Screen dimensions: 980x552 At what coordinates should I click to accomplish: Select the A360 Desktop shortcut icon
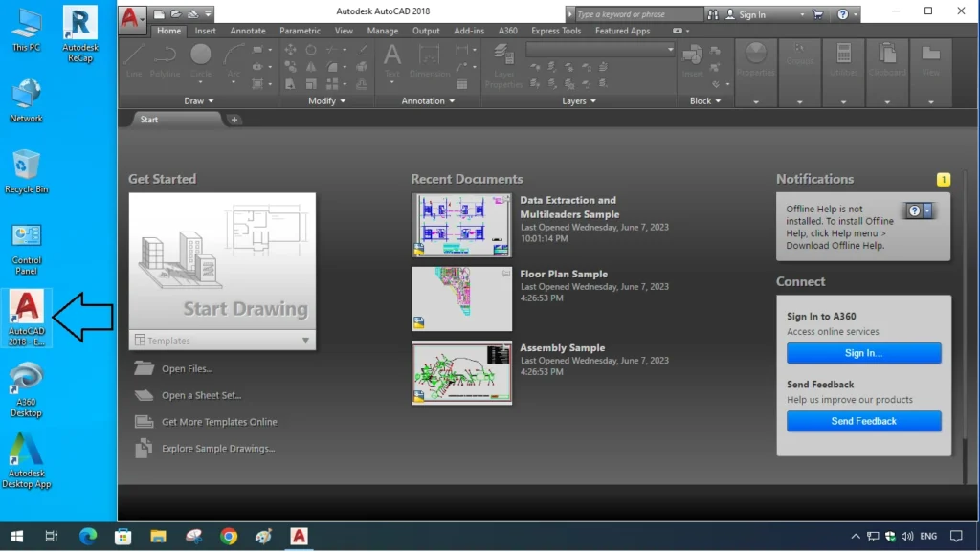point(26,389)
